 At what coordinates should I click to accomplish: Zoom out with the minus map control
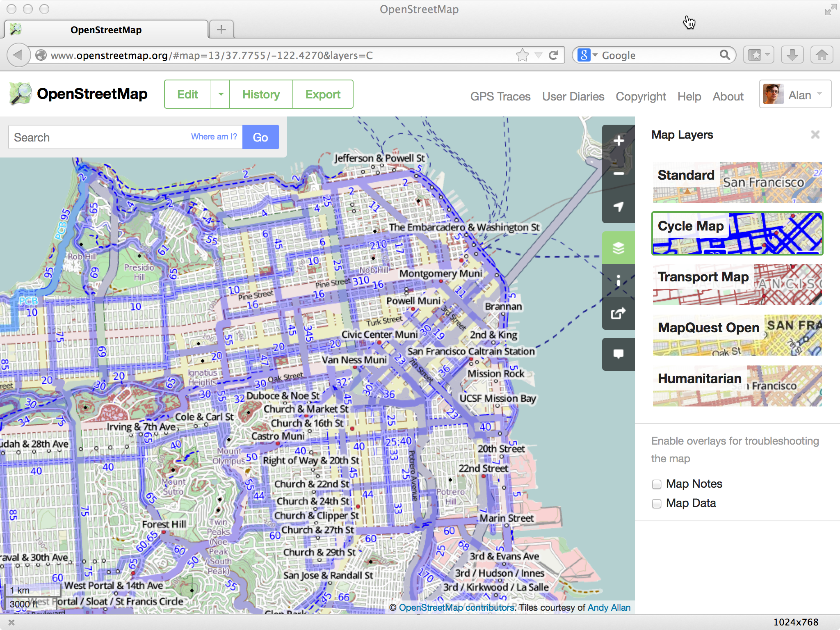coord(619,174)
